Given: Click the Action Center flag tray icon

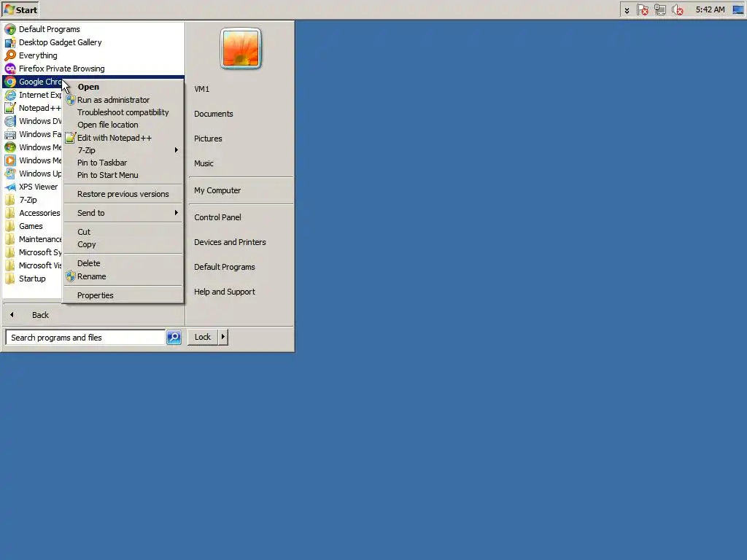Looking at the screenshot, I should click(x=643, y=9).
